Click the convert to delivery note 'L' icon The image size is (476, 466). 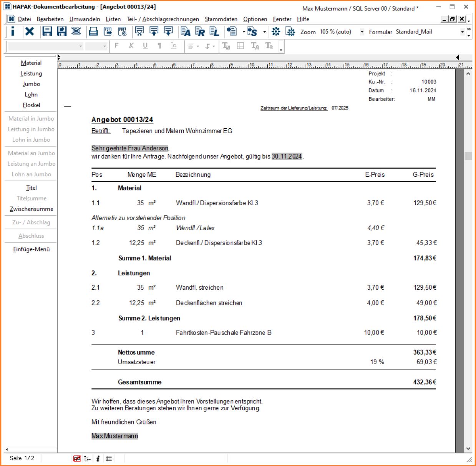pyautogui.click(x=214, y=32)
